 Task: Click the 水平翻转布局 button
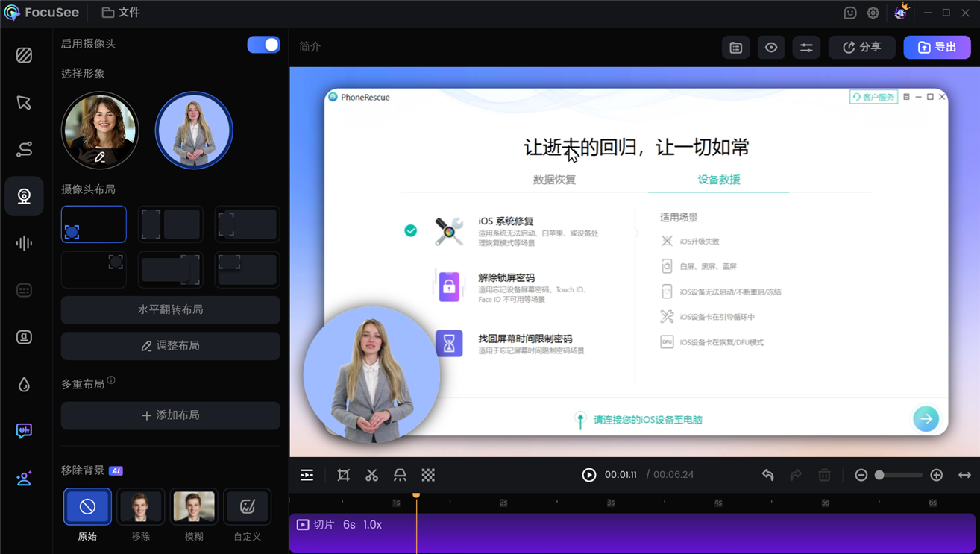tap(171, 309)
